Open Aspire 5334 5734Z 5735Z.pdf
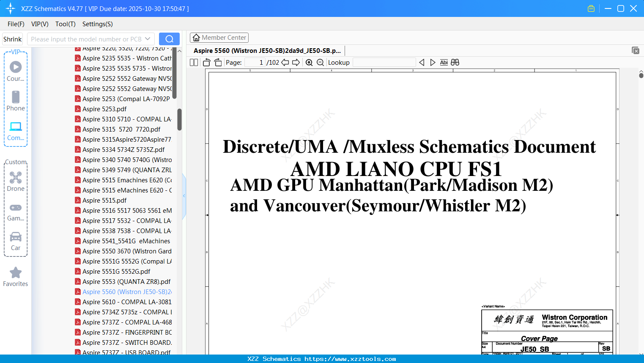This screenshot has height=363, width=644. coord(123,150)
